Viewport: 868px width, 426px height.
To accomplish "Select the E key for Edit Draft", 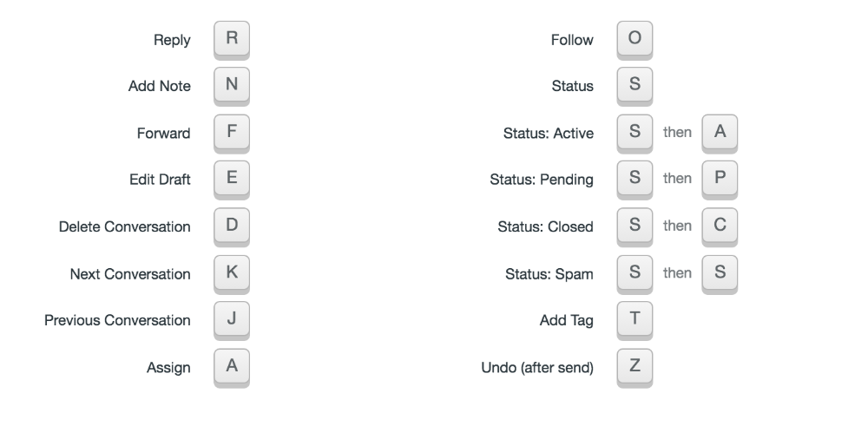I will pos(232,180).
